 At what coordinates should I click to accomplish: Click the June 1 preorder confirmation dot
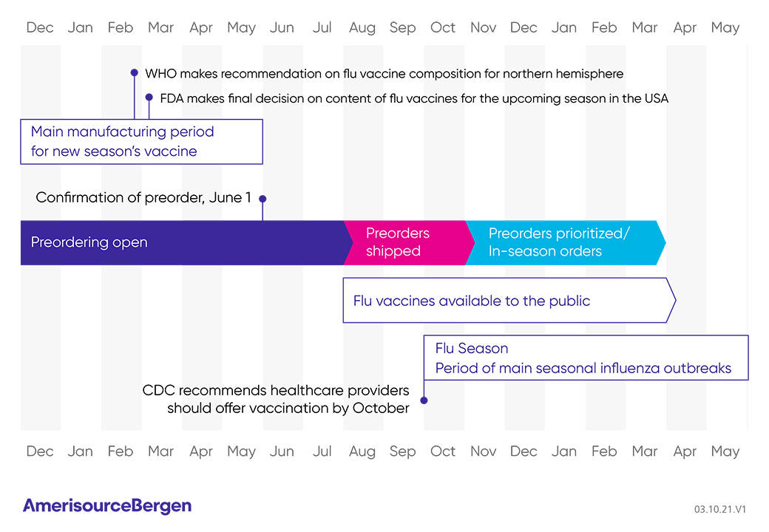262,198
